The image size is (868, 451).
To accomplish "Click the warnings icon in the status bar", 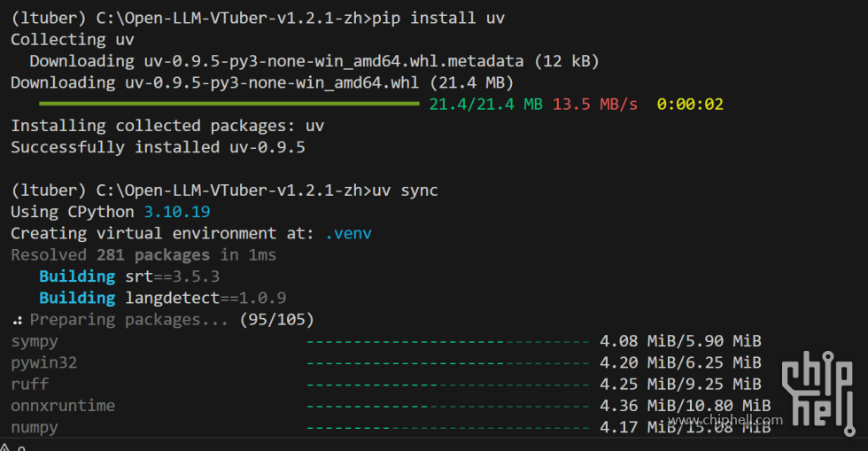I will click(7, 446).
